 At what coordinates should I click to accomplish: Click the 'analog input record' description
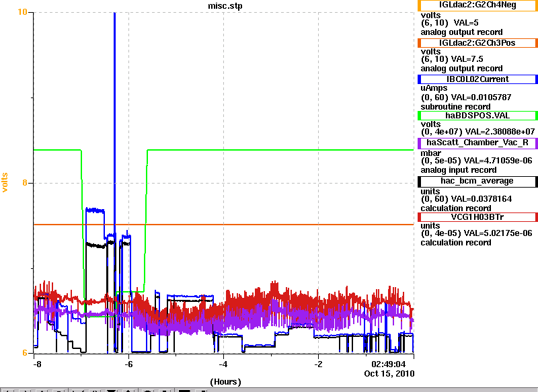(459, 170)
